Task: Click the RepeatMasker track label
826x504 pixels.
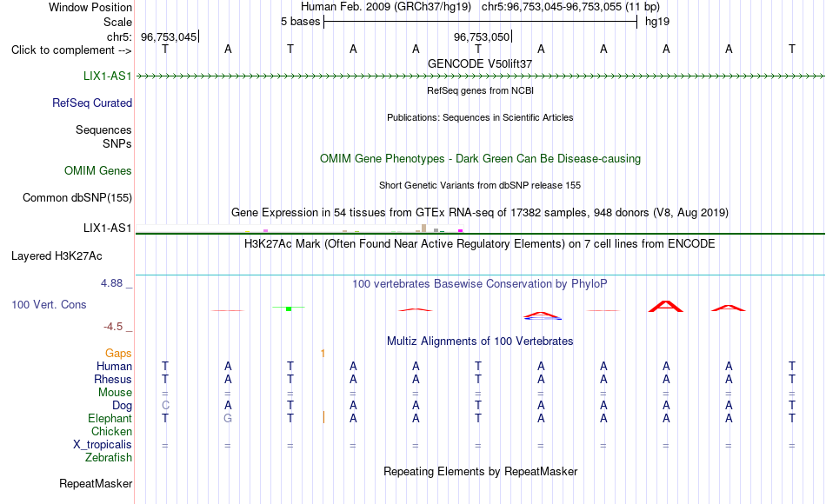Action: coord(96,483)
